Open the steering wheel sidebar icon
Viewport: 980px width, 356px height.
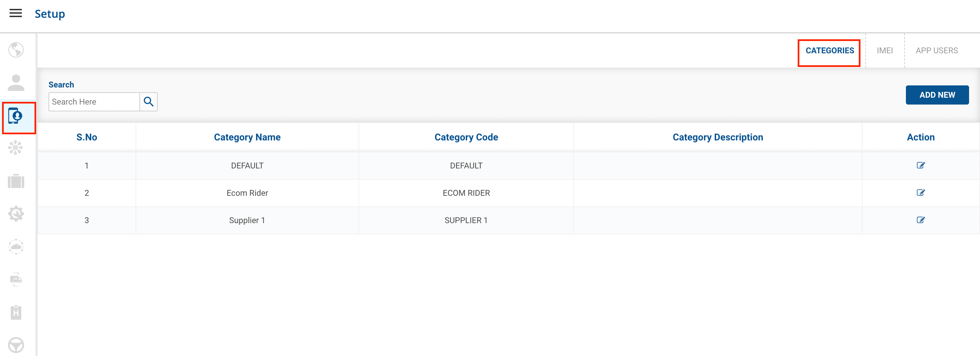[x=16, y=345]
